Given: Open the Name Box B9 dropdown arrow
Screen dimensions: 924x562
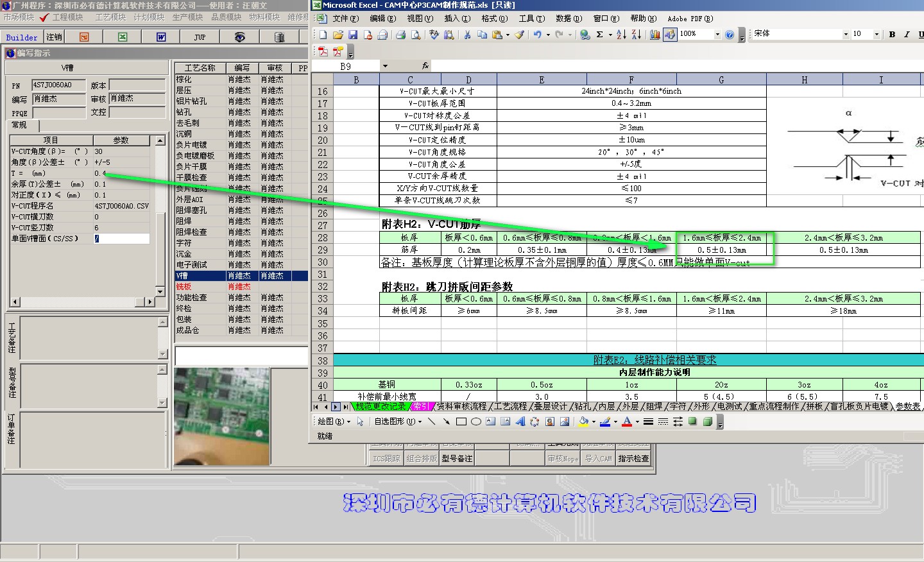Looking at the screenshot, I should coord(385,66).
